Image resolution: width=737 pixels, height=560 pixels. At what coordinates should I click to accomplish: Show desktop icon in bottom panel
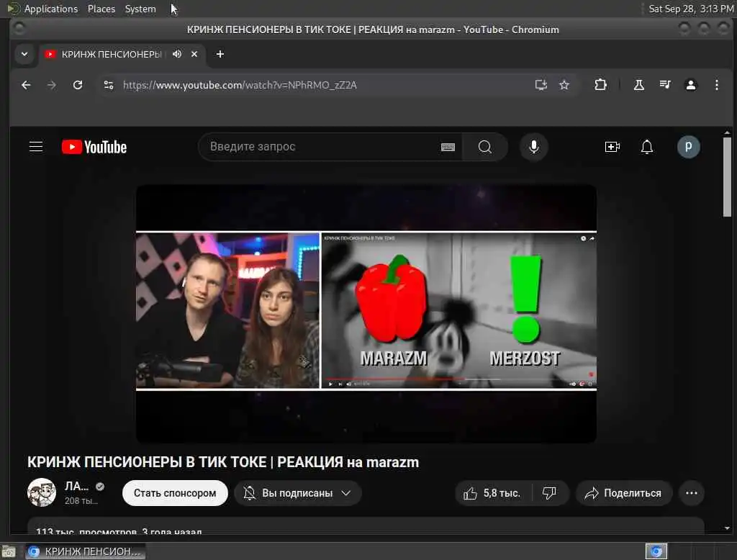9,551
